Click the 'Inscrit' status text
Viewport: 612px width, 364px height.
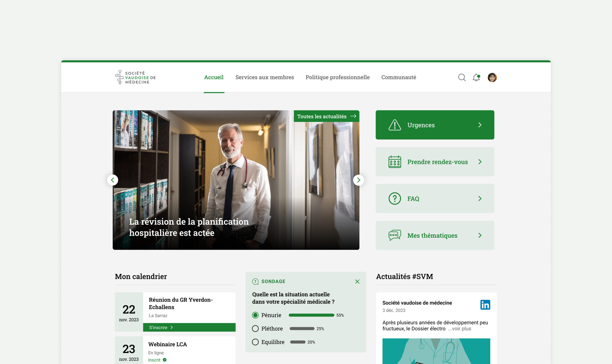click(x=154, y=360)
